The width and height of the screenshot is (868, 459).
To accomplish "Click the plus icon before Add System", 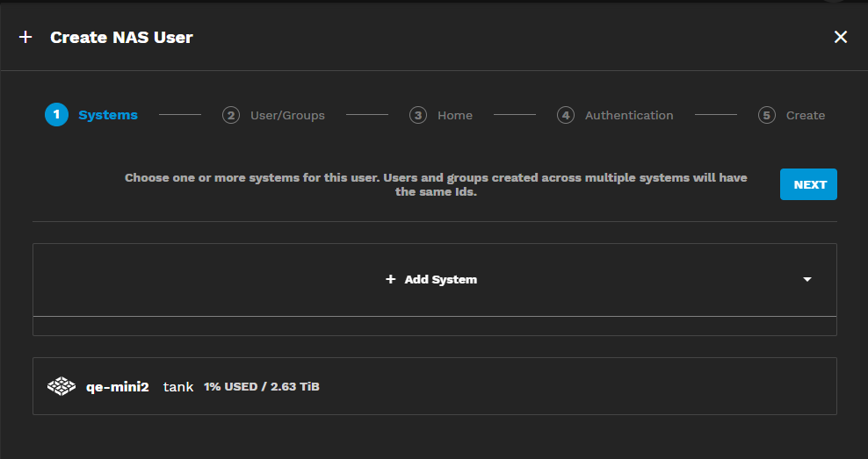I will [391, 280].
